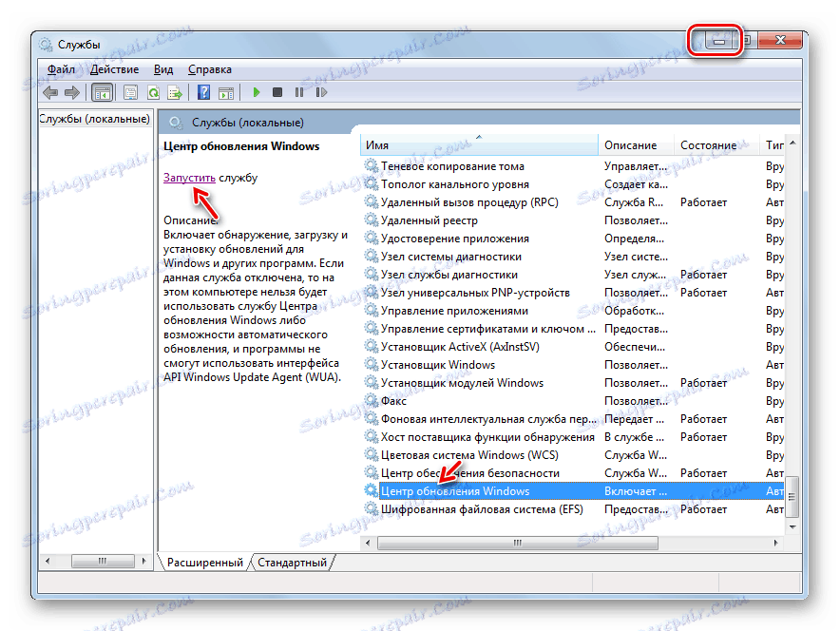Click the Запустить service link

tap(189, 178)
